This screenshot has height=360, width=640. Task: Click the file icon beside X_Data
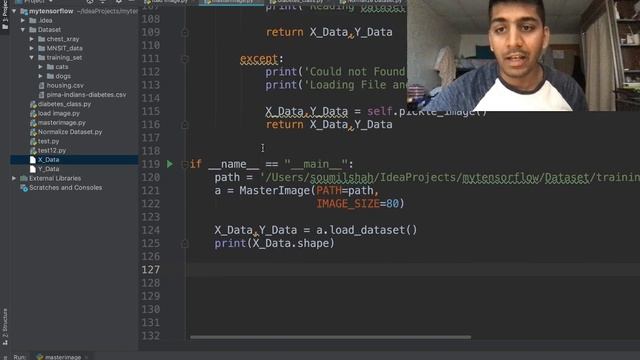coord(33,160)
